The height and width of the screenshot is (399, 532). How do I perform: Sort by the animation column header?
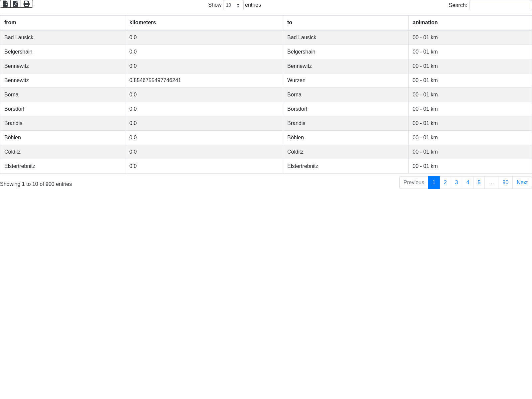click(425, 23)
